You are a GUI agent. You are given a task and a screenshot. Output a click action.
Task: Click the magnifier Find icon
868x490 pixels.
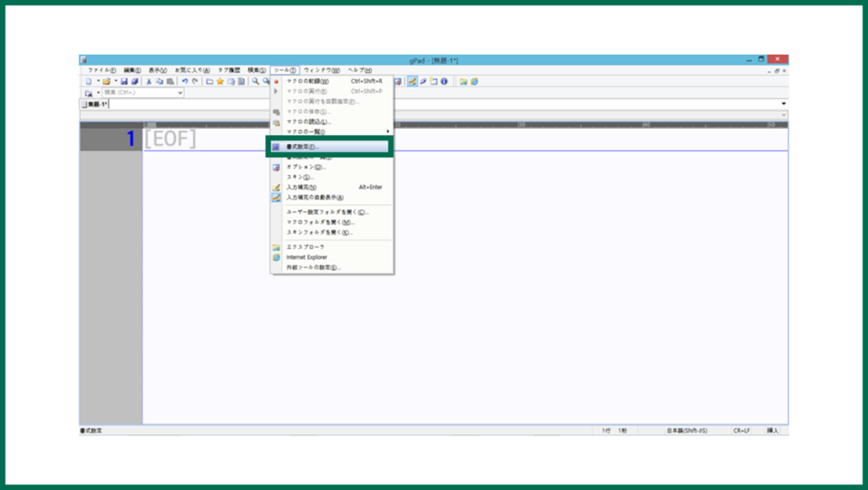coord(256,81)
